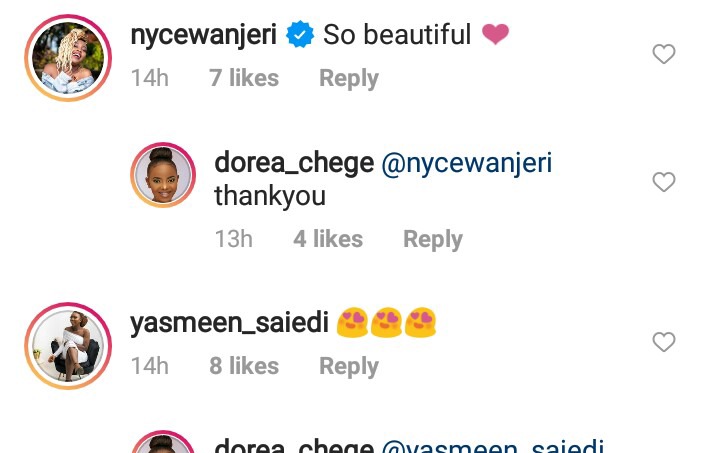Viewport: 720px width, 453px height.
Task: View the 8 likes on yasmeen_saiedi's comment
Action: point(244,366)
